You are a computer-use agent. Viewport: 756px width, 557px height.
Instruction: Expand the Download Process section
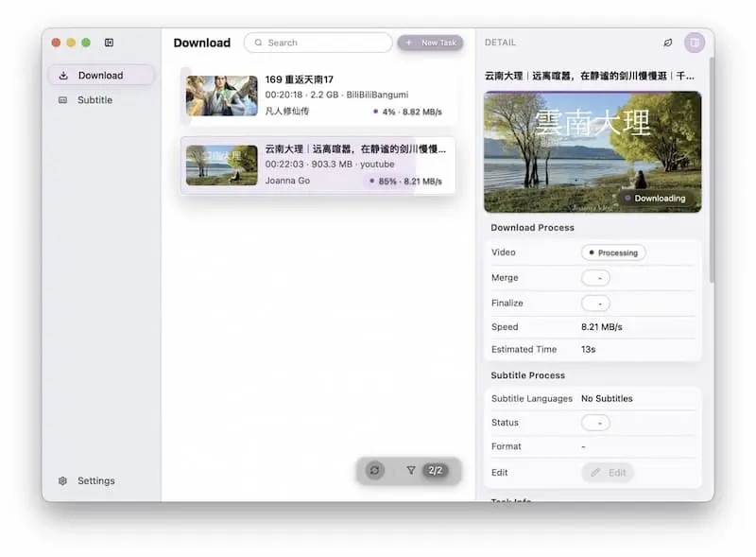(531, 228)
